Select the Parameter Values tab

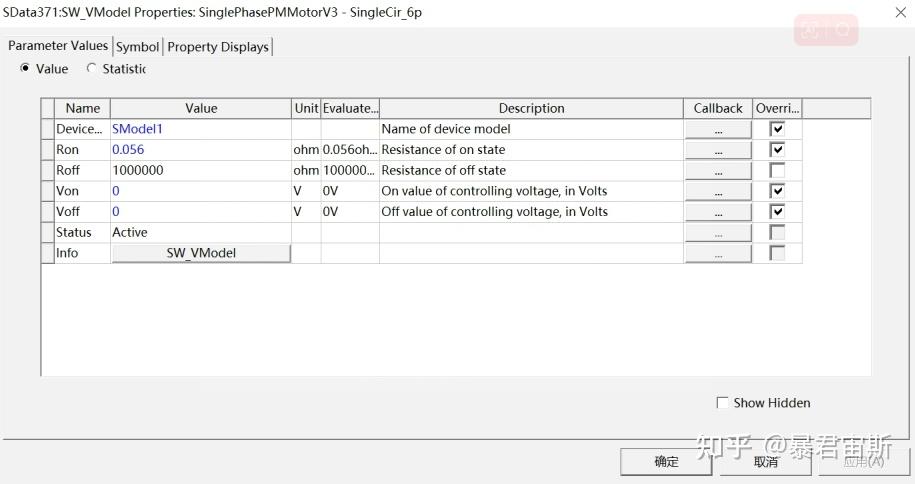pyautogui.click(x=58, y=46)
